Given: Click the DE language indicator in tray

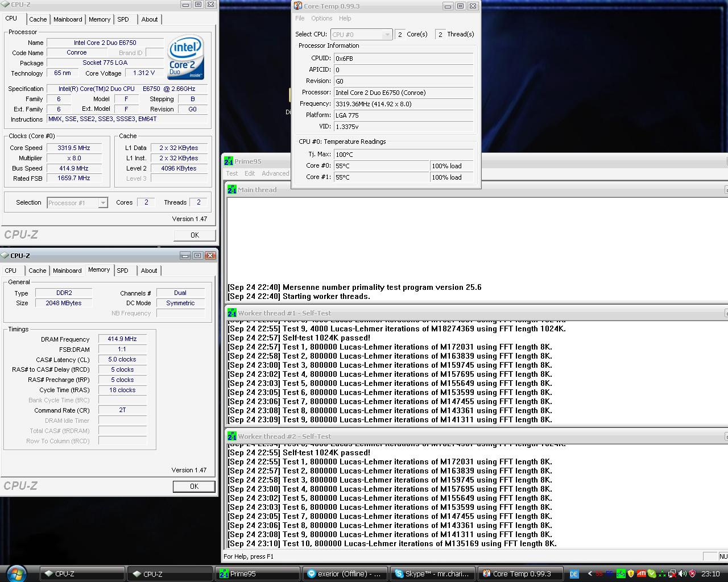Looking at the screenshot, I should [x=574, y=574].
